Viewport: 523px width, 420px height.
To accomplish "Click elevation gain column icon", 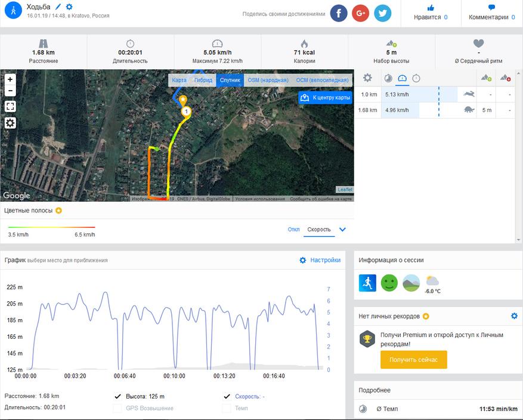I will point(486,78).
